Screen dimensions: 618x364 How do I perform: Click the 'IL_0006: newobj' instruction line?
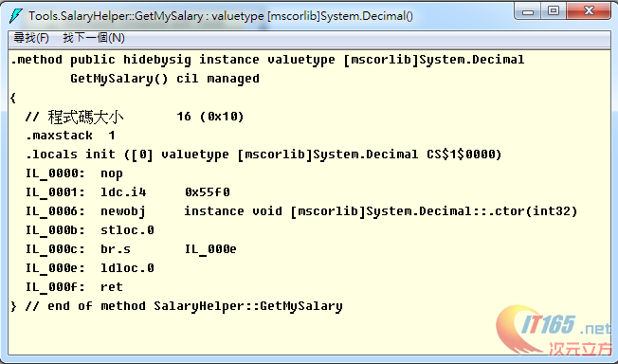[x=301, y=211]
